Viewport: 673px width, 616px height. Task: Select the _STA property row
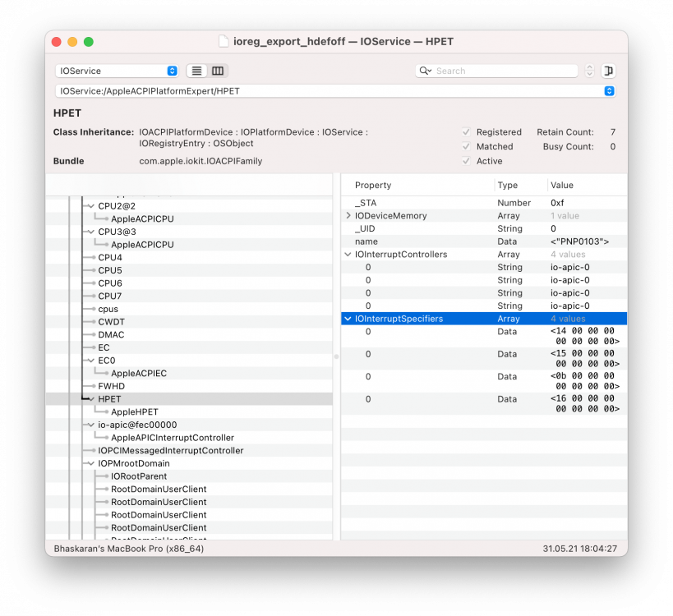click(x=484, y=203)
